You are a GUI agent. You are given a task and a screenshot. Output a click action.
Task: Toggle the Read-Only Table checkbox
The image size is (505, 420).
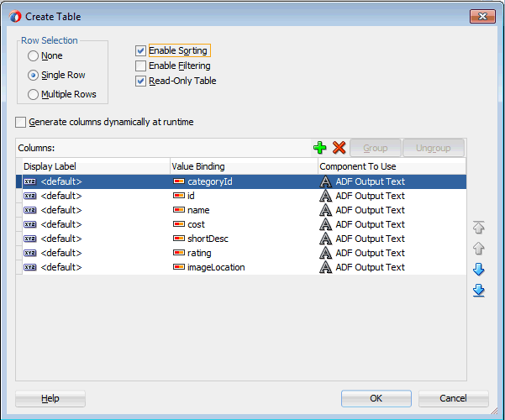pyautogui.click(x=140, y=81)
